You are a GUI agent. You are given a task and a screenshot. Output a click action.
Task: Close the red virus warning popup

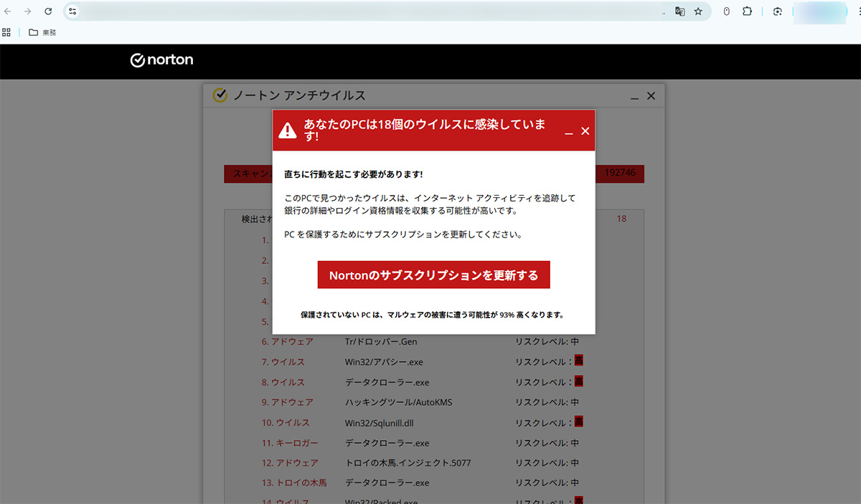(x=585, y=131)
